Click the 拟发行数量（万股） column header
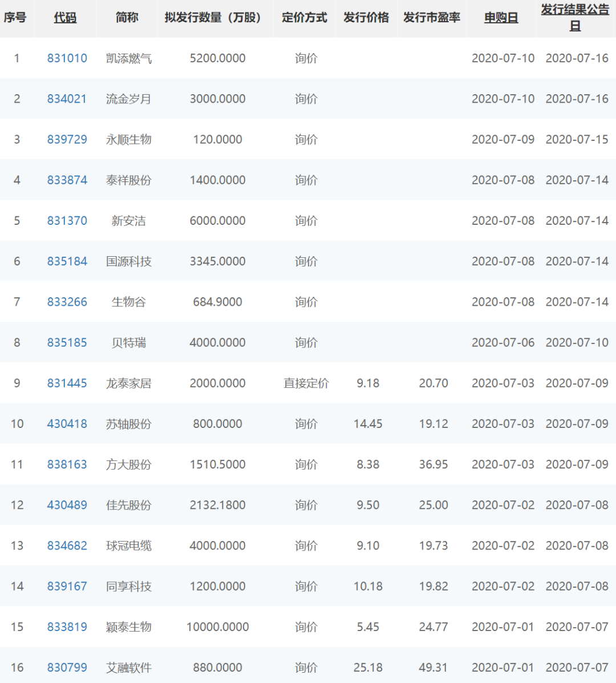The height and width of the screenshot is (683, 616). coord(213,18)
